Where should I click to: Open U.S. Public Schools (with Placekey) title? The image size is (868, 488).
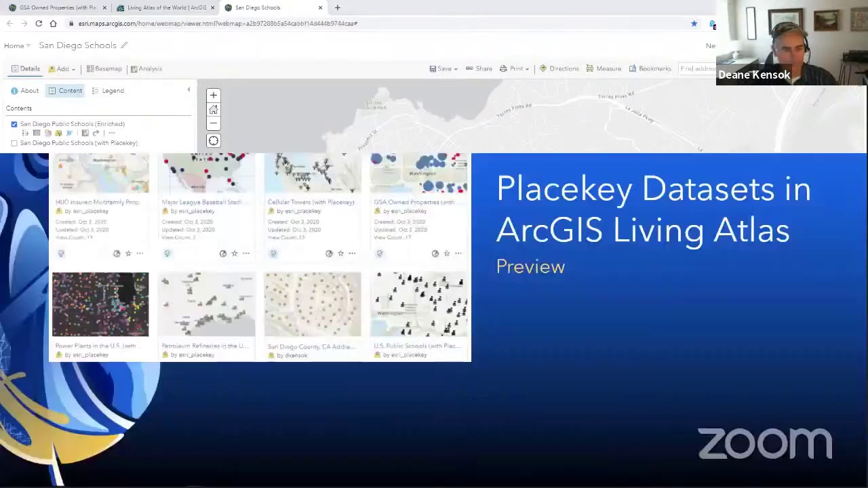pos(417,346)
